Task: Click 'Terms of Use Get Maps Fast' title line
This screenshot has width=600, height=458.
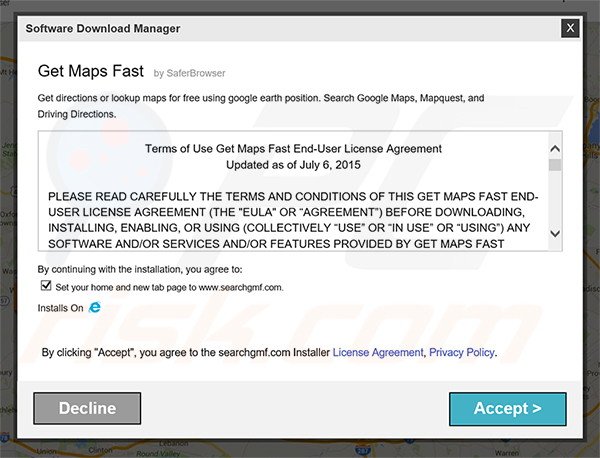Action: (x=293, y=148)
